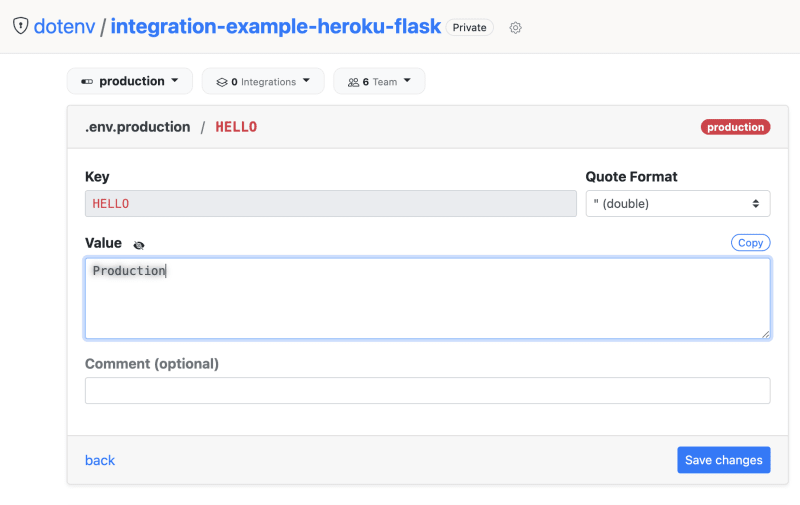The height and width of the screenshot is (505, 800).
Task: Open integration-example-heroku-flask project link
Action: 276,27
